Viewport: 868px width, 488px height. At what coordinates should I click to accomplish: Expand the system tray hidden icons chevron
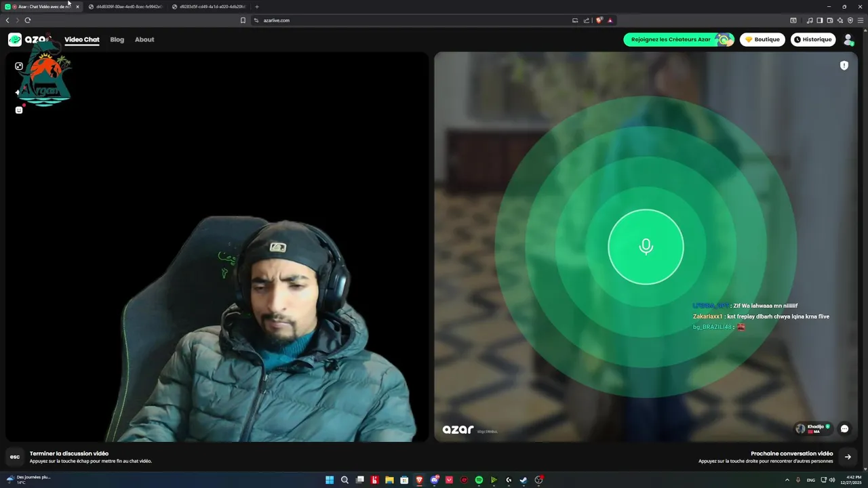pyautogui.click(x=787, y=480)
